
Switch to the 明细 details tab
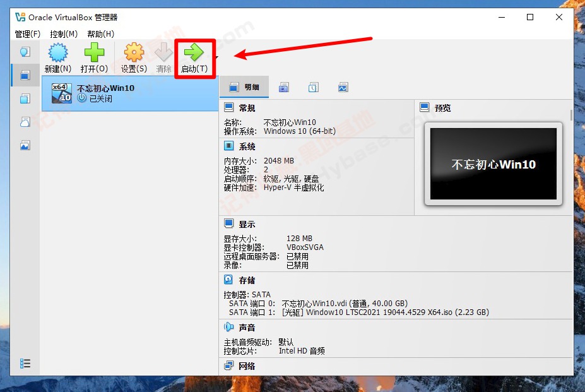pos(245,86)
